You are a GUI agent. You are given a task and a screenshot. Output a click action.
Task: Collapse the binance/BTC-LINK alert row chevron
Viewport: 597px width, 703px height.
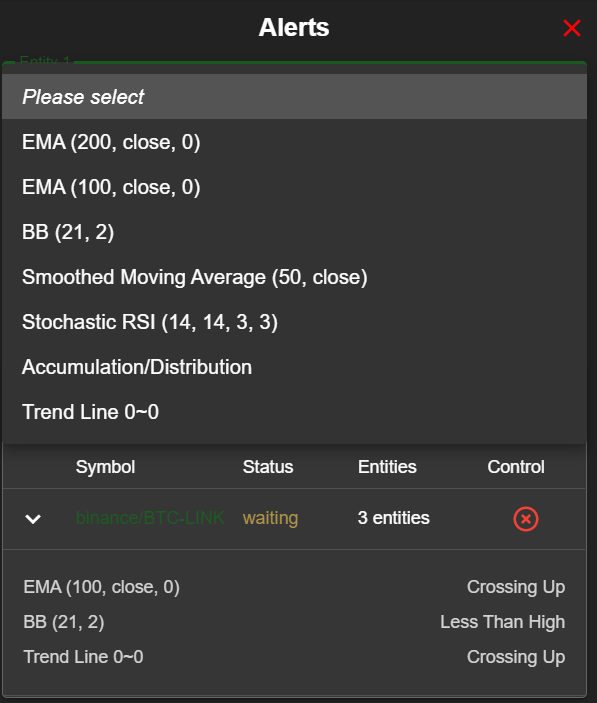[x=33, y=519]
